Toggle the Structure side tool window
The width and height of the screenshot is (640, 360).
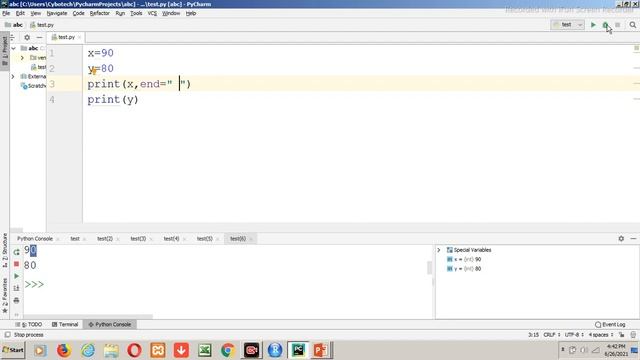pos(5,249)
